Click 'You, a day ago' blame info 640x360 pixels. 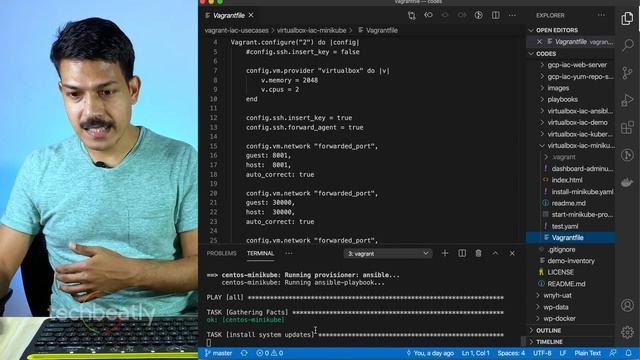pyautogui.click(x=430, y=353)
